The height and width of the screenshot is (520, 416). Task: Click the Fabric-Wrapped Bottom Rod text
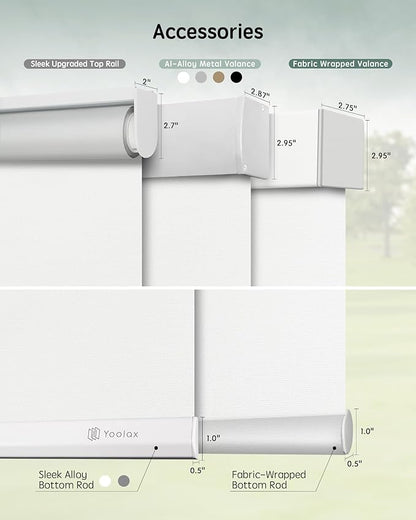[x=269, y=480]
